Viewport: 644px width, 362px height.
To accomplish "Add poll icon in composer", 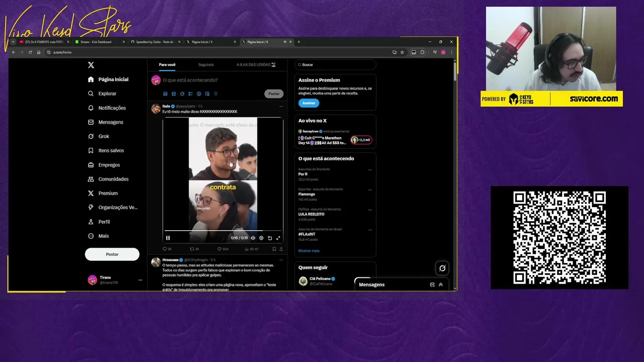I will point(190,94).
